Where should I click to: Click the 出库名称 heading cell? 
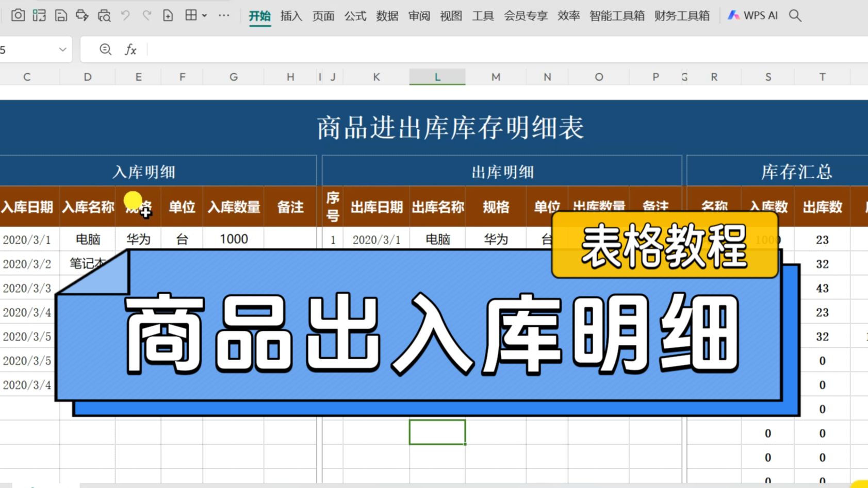(437, 207)
